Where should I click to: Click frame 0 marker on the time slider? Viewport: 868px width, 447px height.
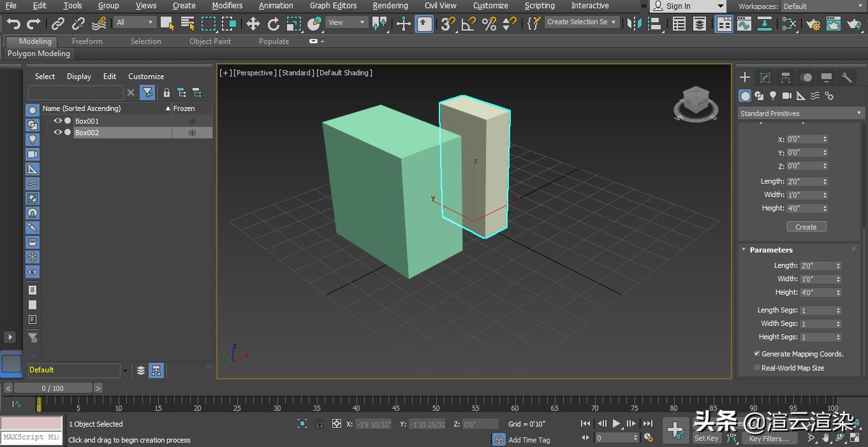tap(39, 404)
